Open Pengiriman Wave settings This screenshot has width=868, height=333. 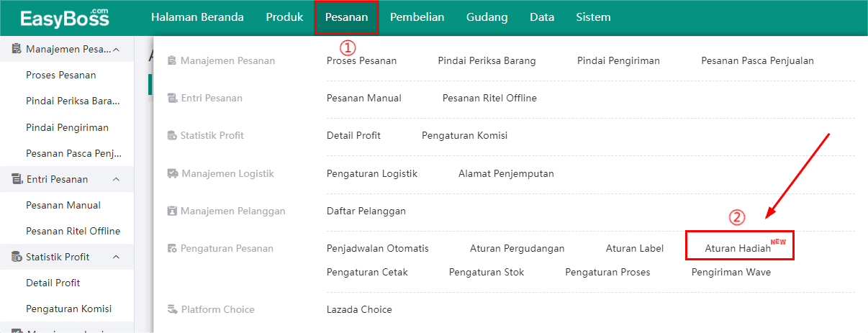[x=731, y=272]
